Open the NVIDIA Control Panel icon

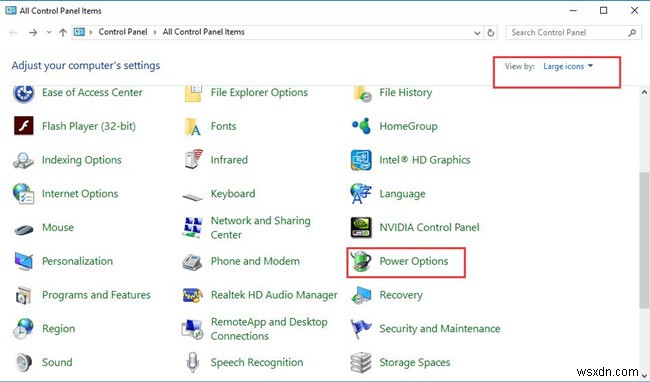(x=361, y=227)
